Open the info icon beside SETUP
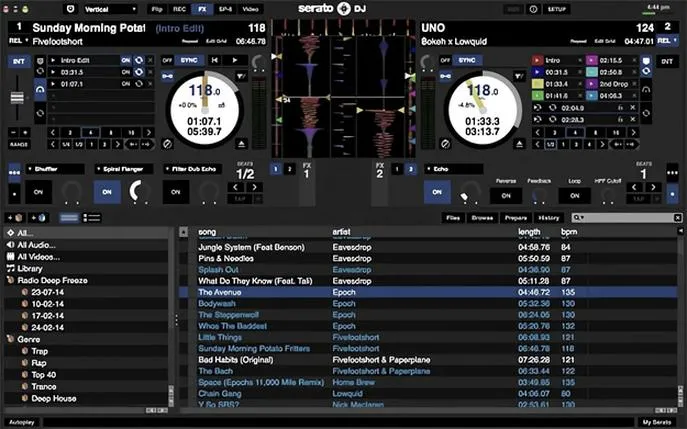The image size is (687, 429). pos(533,9)
